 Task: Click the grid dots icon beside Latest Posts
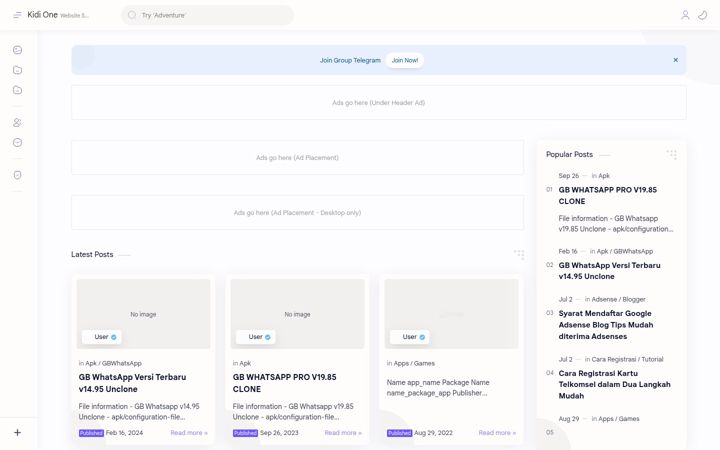click(519, 254)
